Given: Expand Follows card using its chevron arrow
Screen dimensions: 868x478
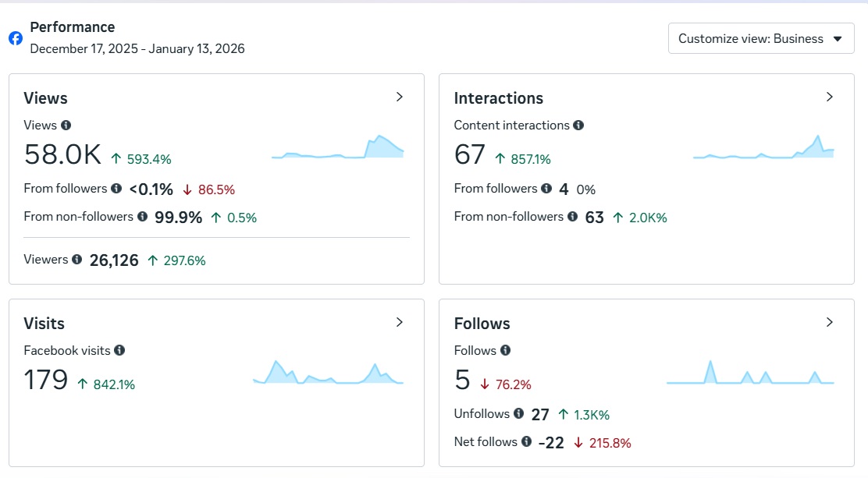Looking at the screenshot, I should 830,322.
